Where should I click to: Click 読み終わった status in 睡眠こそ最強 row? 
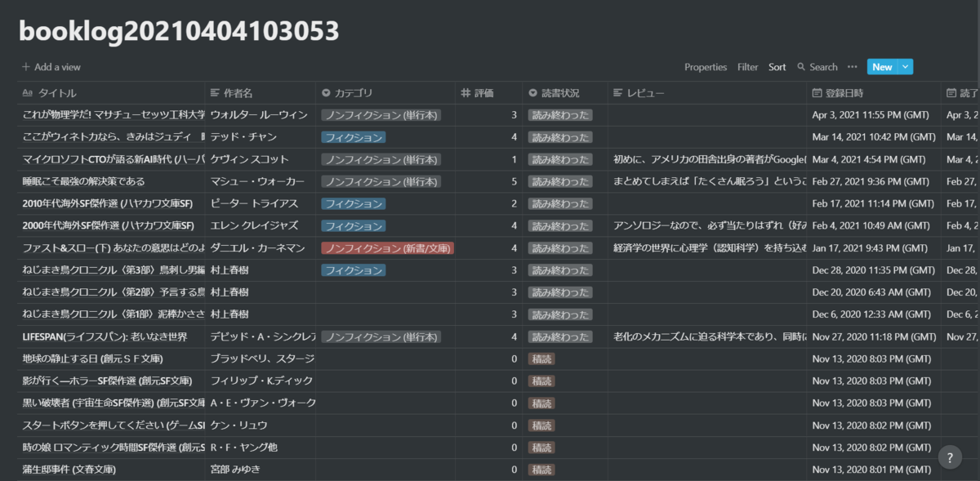559,181
